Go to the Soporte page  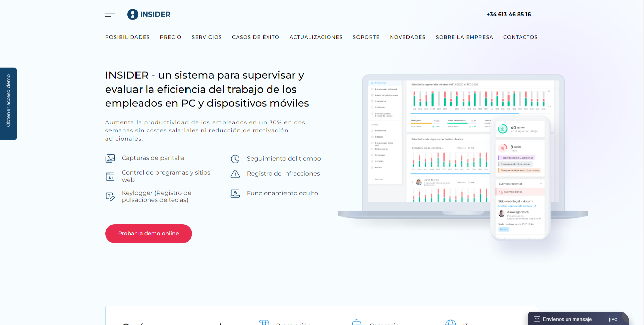click(366, 37)
